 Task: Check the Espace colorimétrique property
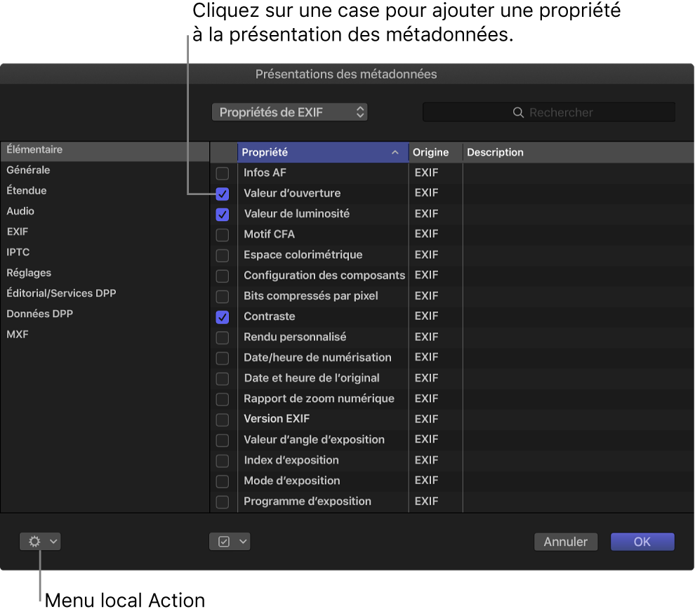pos(223,255)
